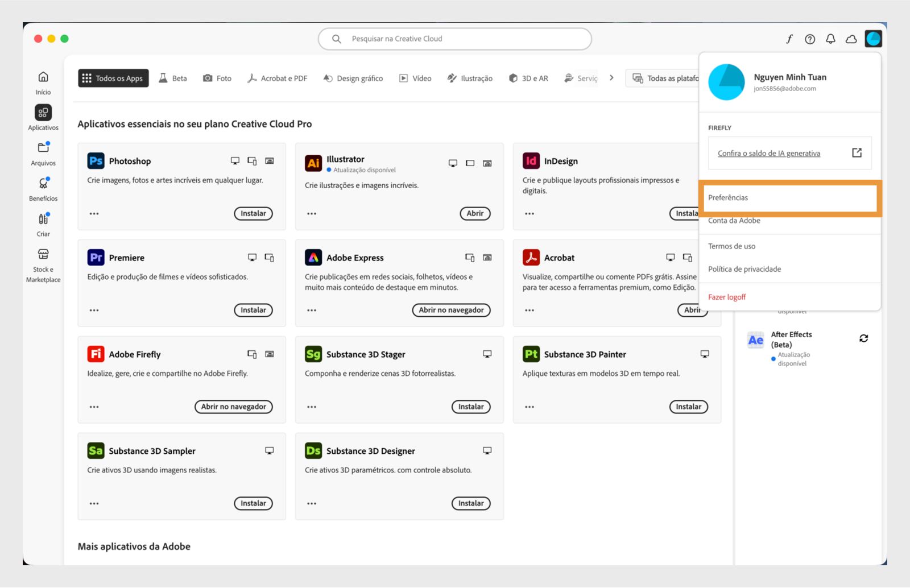910x588 pixels.
Task: Open Substance 3D Stager more options
Action: pos(312,407)
